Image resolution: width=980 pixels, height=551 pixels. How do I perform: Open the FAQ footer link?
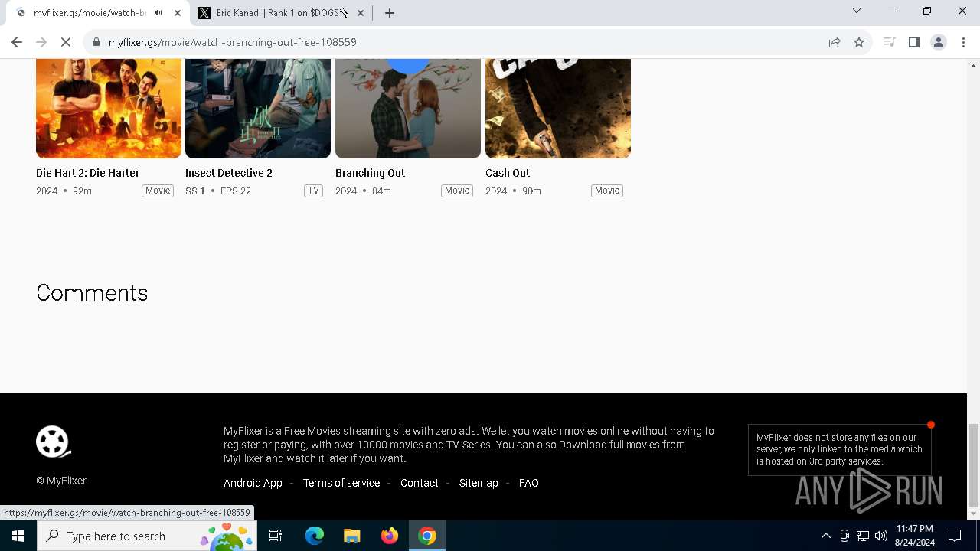[529, 483]
